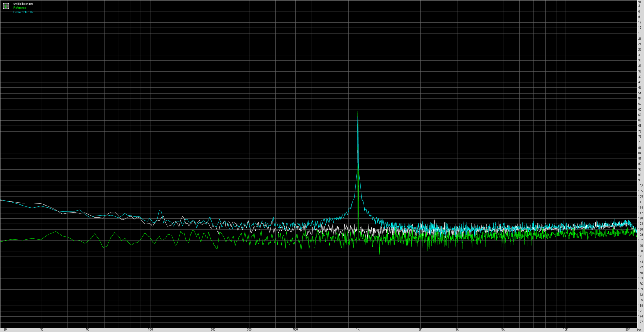
Task: Click the tip of the 1 kHz peak
Action: point(358,111)
